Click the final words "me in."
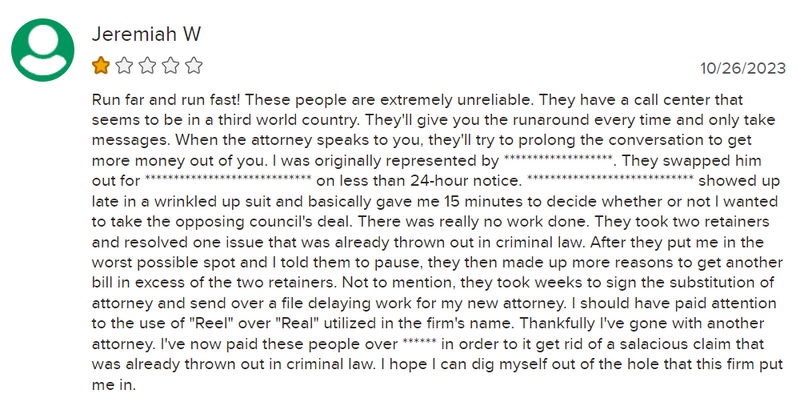The width and height of the screenshot is (800, 406). (114, 385)
